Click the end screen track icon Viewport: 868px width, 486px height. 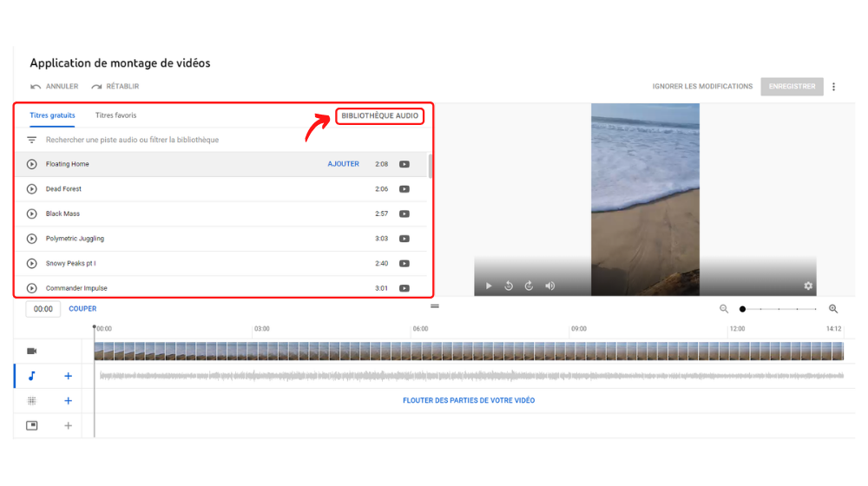[31, 425]
